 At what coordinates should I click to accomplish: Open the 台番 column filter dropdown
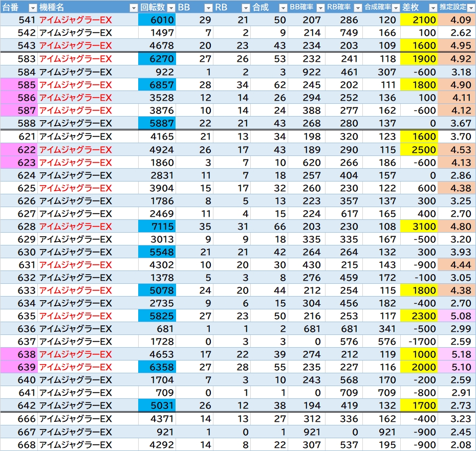[33, 8]
